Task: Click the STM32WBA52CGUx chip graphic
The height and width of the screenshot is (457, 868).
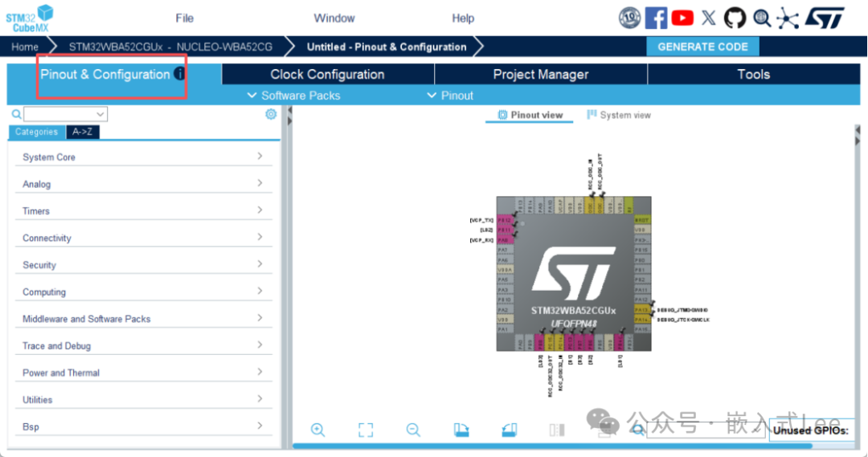Action: point(574,273)
